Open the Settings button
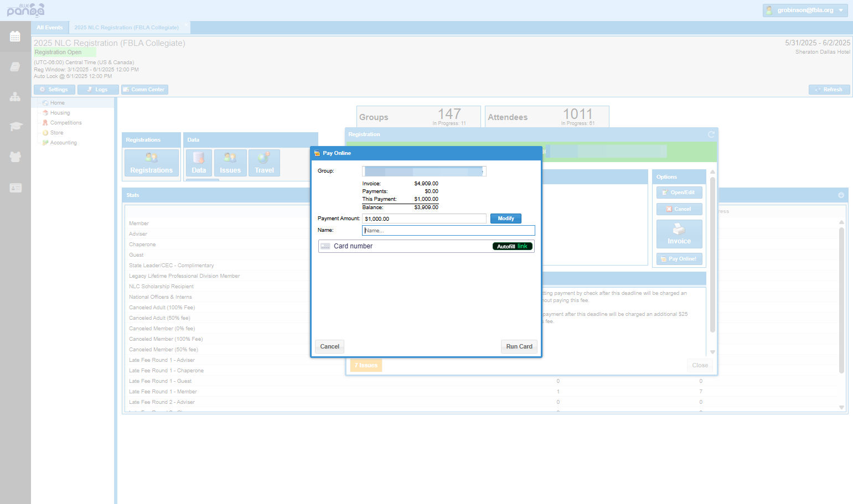 coord(54,90)
